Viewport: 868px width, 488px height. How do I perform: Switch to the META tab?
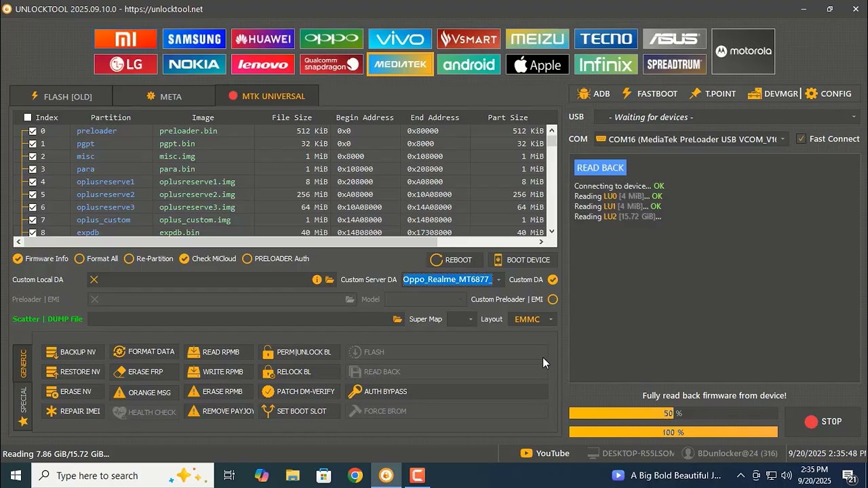click(x=164, y=96)
